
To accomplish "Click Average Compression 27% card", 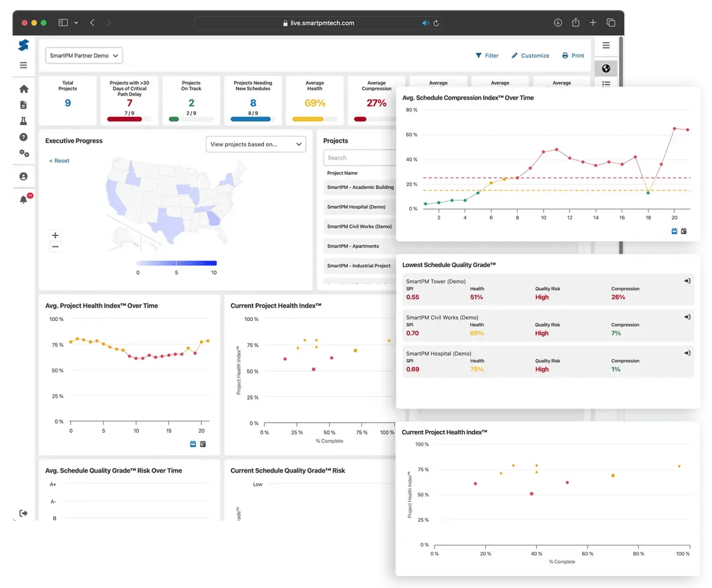I will pyautogui.click(x=373, y=100).
